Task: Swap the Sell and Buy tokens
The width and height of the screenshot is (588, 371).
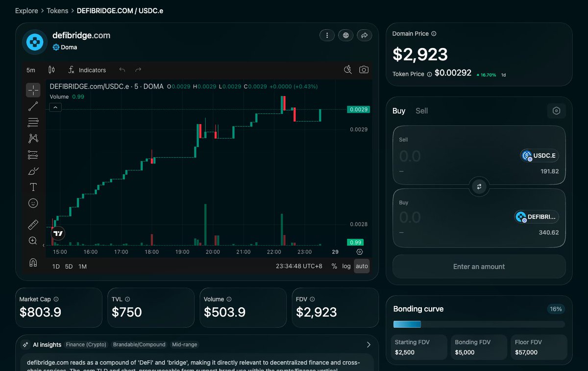Action: click(x=479, y=186)
